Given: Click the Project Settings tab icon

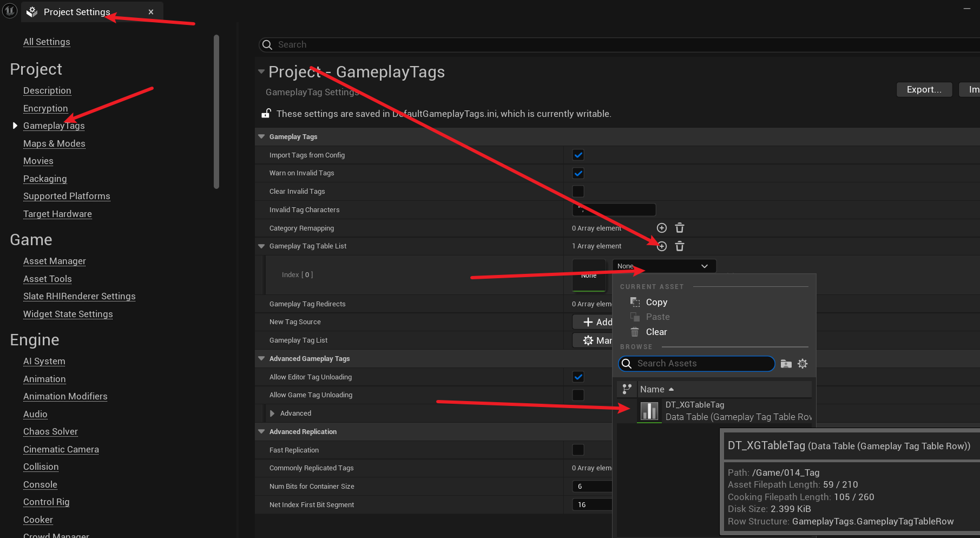Looking at the screenshot, I should point(32,12).
